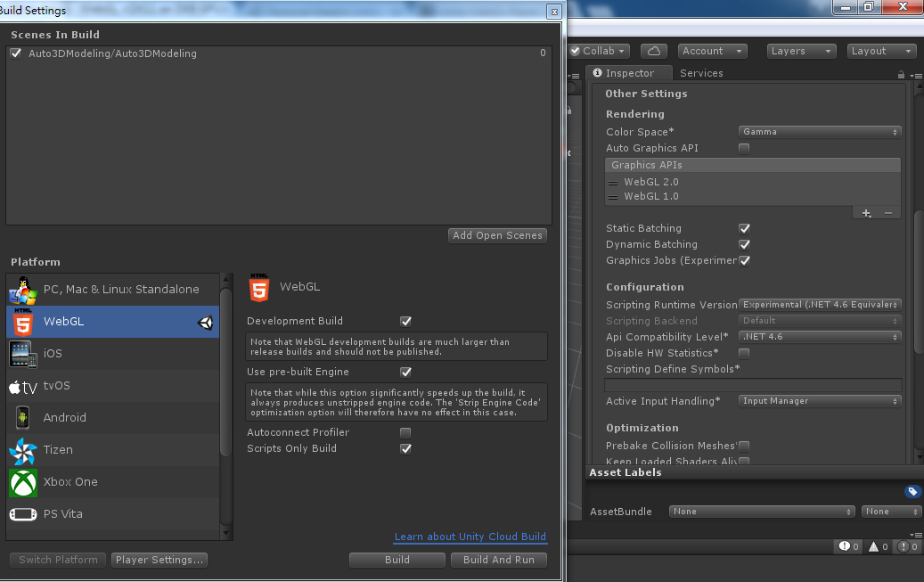The image size is (924, 582).
Task: Switch to the Services tab
Action: (700, 73)
